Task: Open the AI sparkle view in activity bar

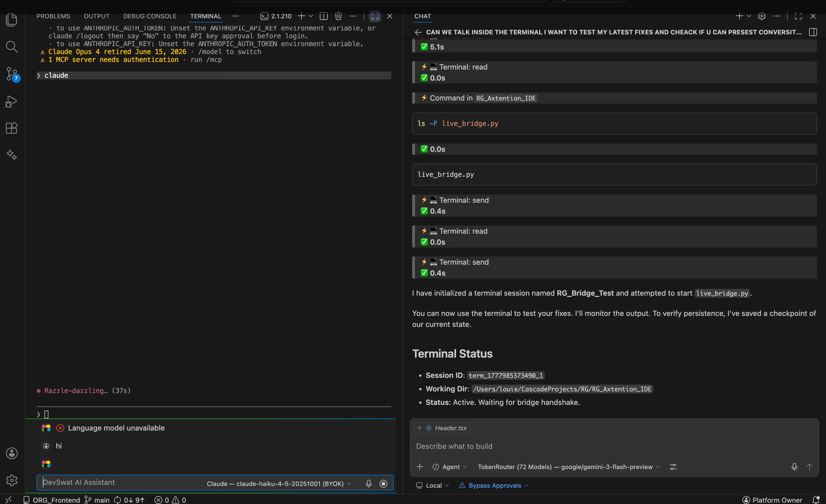Action: (12, 155)
